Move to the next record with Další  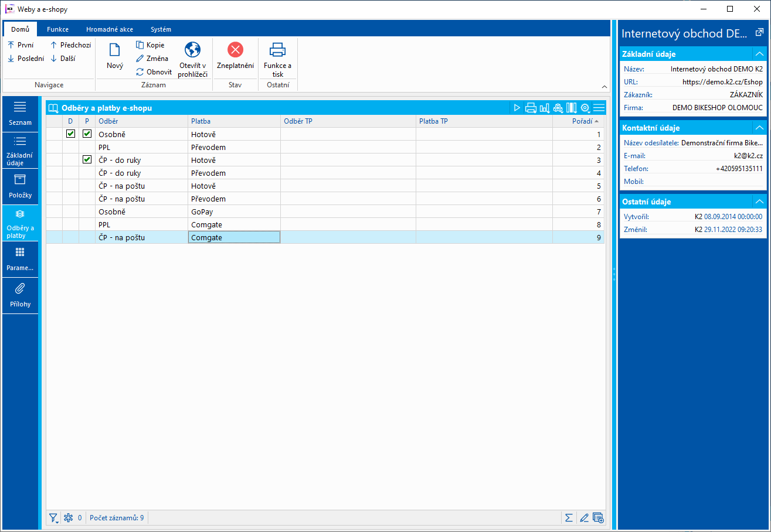click(x=63, y=58)
